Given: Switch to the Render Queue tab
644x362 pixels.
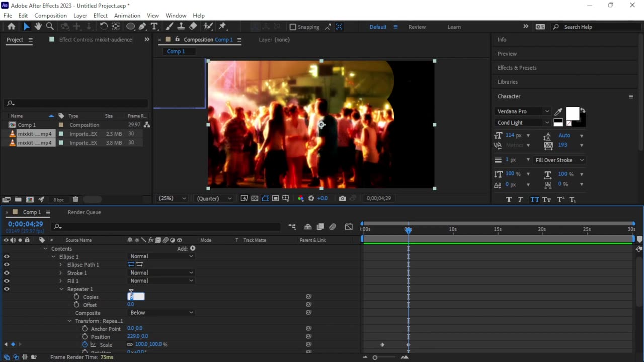Looking at the screenshot, I should 84,212.
